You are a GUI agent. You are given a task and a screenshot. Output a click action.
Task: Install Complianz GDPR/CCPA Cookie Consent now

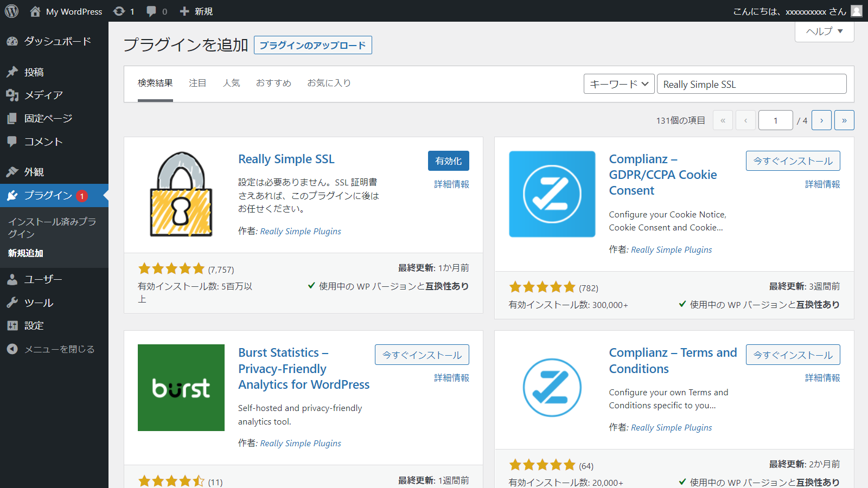(x=793, y=161)
